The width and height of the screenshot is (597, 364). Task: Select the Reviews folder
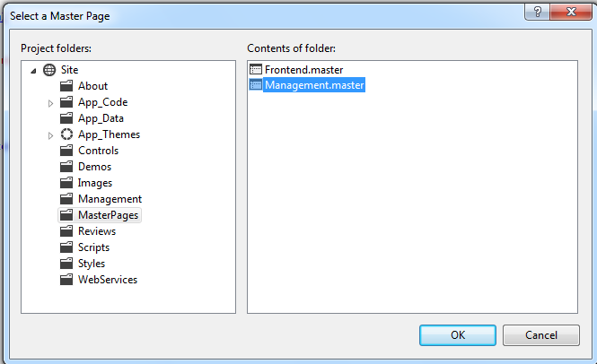[97, 231]
